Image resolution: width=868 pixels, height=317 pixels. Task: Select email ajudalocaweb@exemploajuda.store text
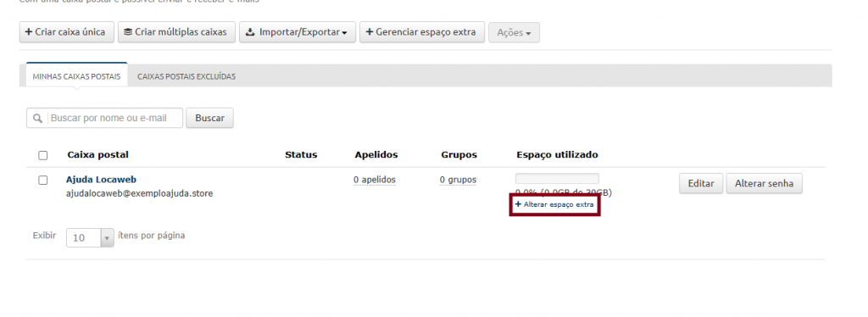click(x=140, y=193)
